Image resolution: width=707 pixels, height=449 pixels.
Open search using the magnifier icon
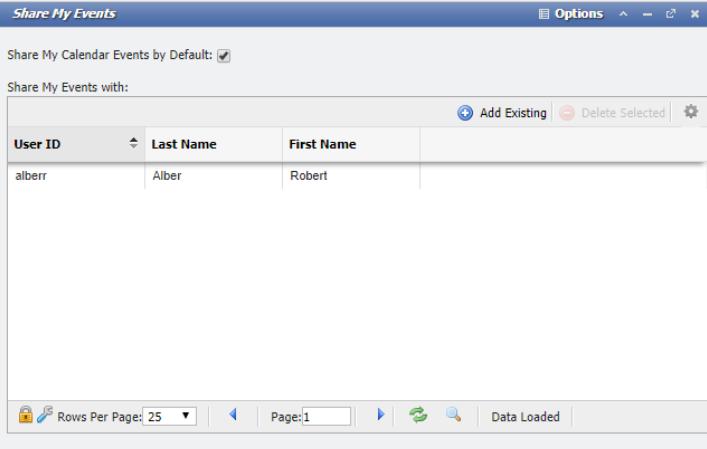(453, 415)
